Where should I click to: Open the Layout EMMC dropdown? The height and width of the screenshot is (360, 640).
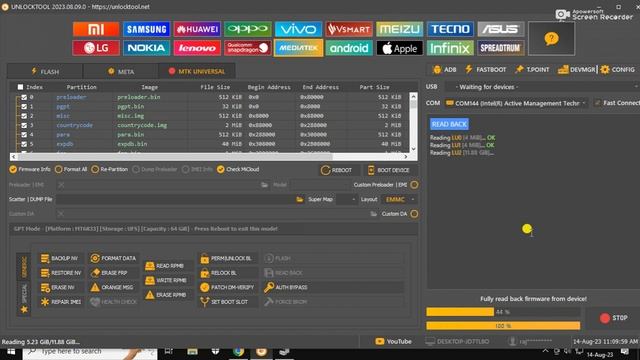(x=399, y=199)
